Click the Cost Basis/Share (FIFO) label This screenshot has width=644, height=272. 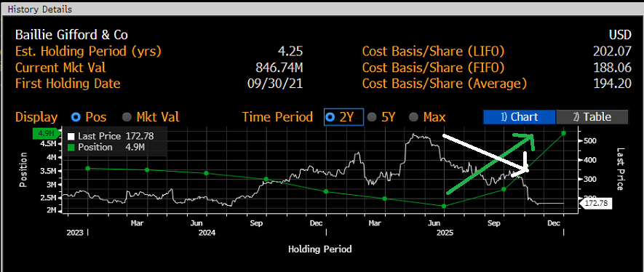pos(433,68)
